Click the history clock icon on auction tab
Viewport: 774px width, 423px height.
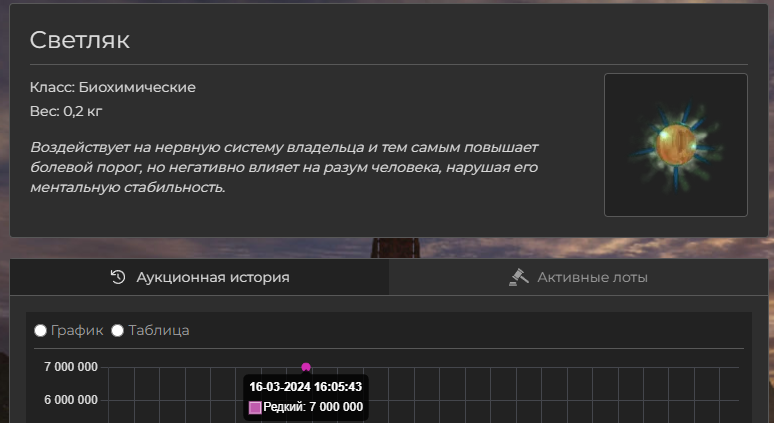(x=118, y=277)
